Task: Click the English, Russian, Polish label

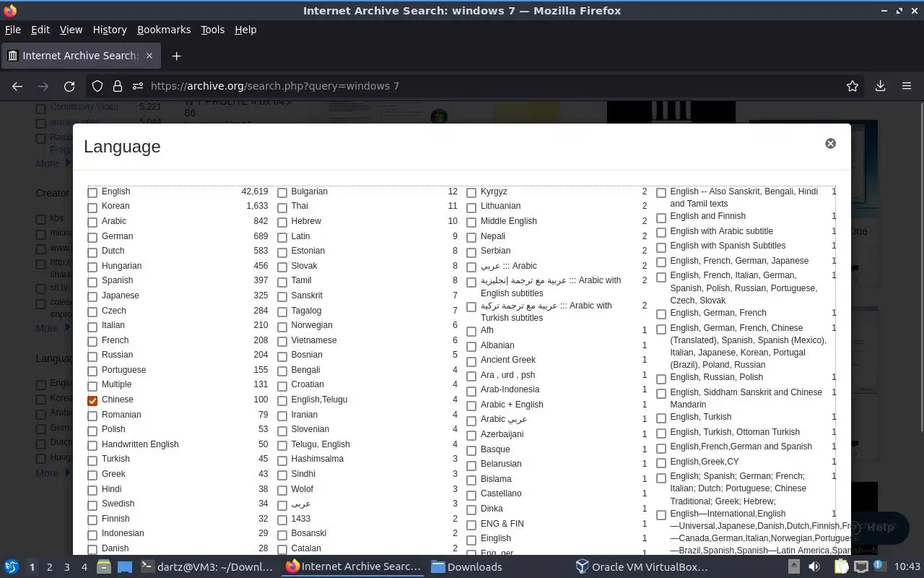Action: [716, 377]
